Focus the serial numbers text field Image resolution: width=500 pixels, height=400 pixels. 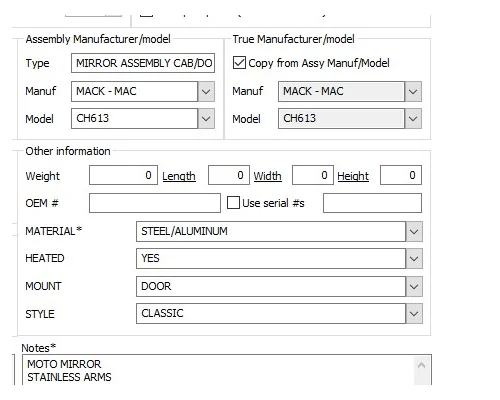[x=372, y=203]
